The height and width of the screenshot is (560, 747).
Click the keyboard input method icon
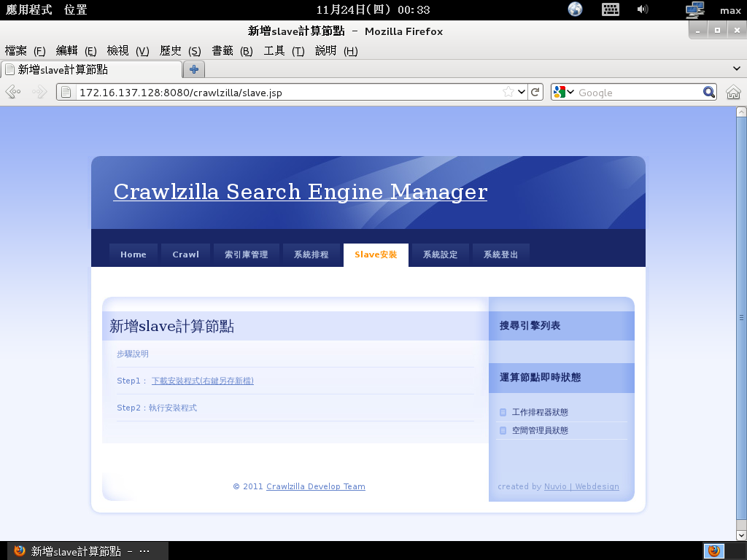(610, 9)
